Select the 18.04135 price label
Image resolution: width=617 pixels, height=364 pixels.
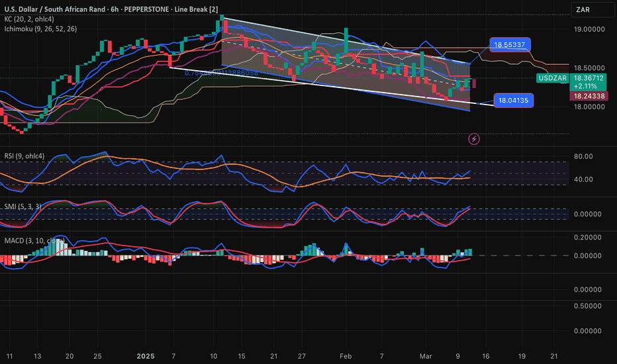514,101
